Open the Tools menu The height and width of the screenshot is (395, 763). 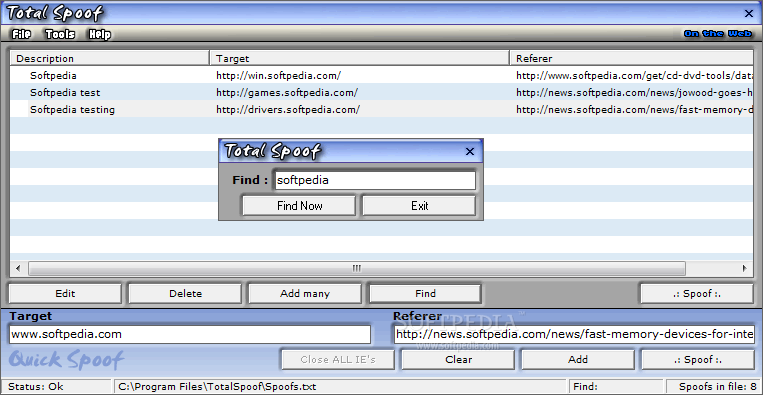[x=60, y=34]
